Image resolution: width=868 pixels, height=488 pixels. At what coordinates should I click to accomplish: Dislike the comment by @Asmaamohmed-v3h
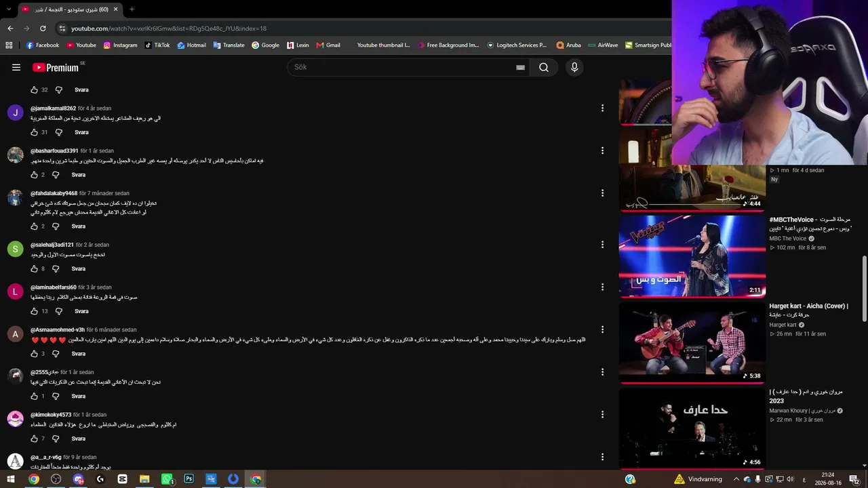[56, 354]
